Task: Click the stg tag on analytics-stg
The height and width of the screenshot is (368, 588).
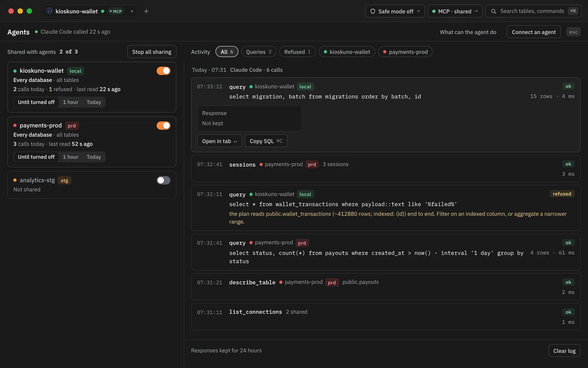Action: [64, 181]
